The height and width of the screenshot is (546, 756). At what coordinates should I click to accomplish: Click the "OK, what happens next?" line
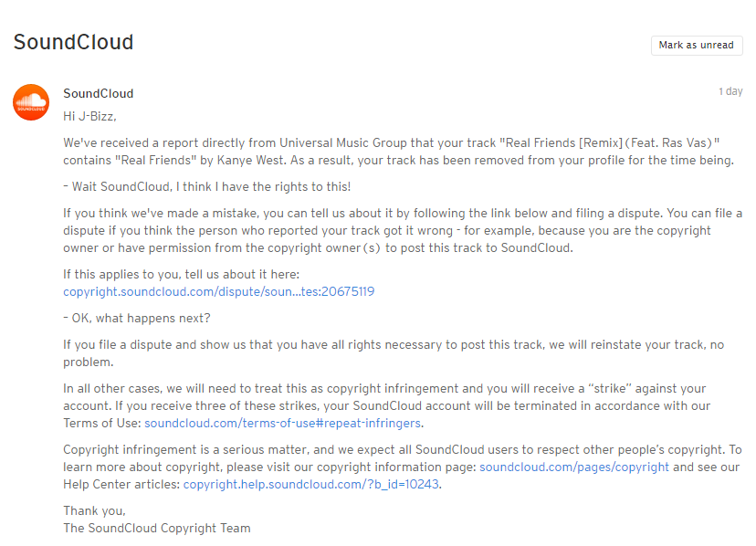136,318
